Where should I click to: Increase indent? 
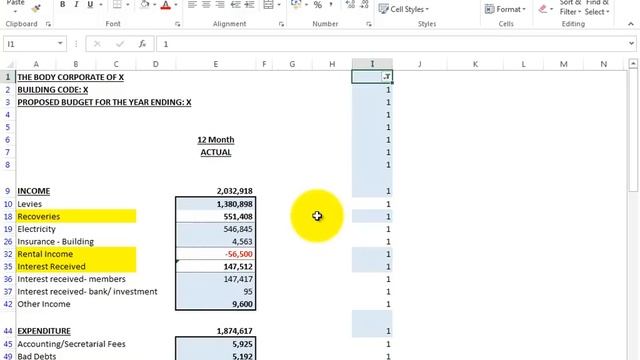click(x=249, y=4)
